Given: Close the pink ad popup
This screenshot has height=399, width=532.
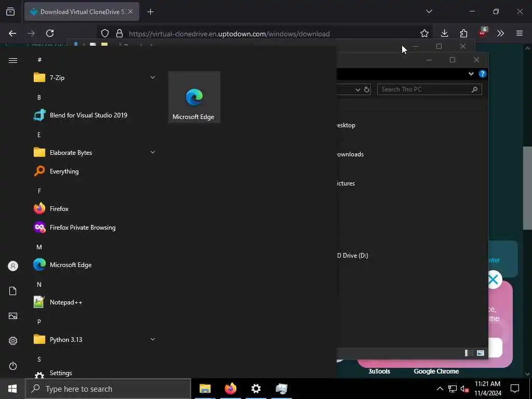Looking at the screenshot, I should 493,280.
